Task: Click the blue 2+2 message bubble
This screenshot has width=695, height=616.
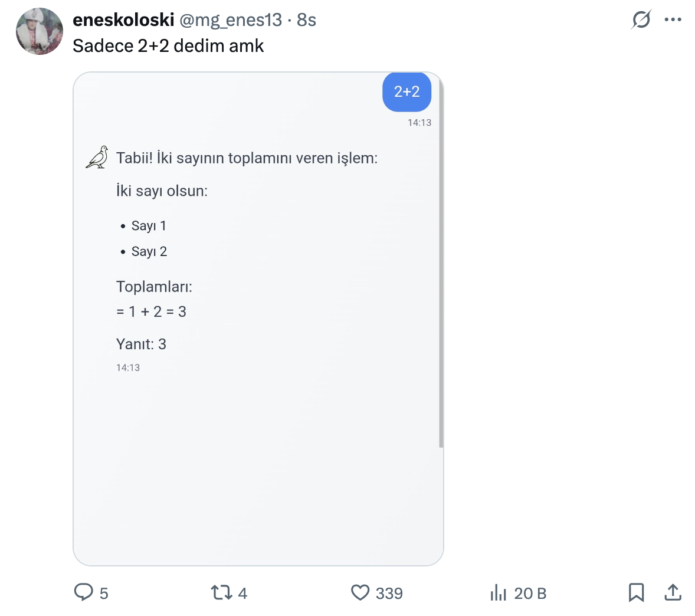Action: click(x=406, y=91)
